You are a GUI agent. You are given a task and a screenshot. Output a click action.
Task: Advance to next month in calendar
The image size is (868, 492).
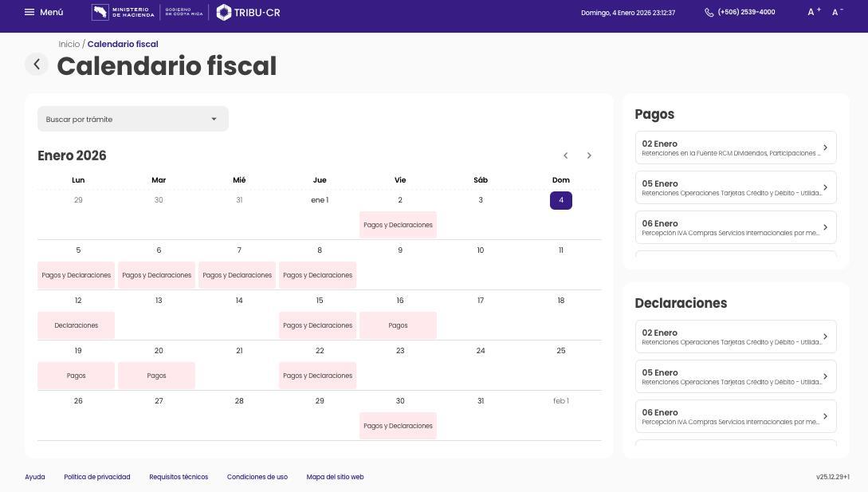point(589,155)
